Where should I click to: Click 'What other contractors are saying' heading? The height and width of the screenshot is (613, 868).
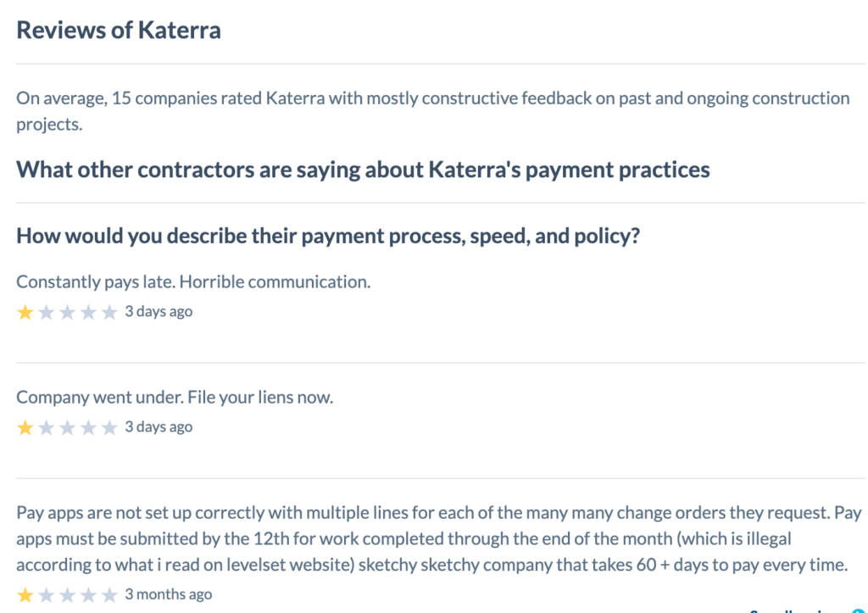(x=363, y=170)
